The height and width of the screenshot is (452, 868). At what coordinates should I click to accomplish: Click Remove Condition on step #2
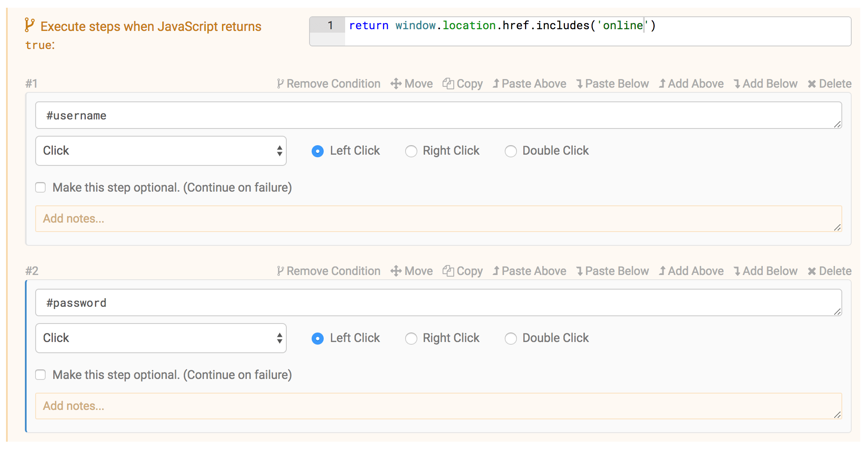pos(329,271)
